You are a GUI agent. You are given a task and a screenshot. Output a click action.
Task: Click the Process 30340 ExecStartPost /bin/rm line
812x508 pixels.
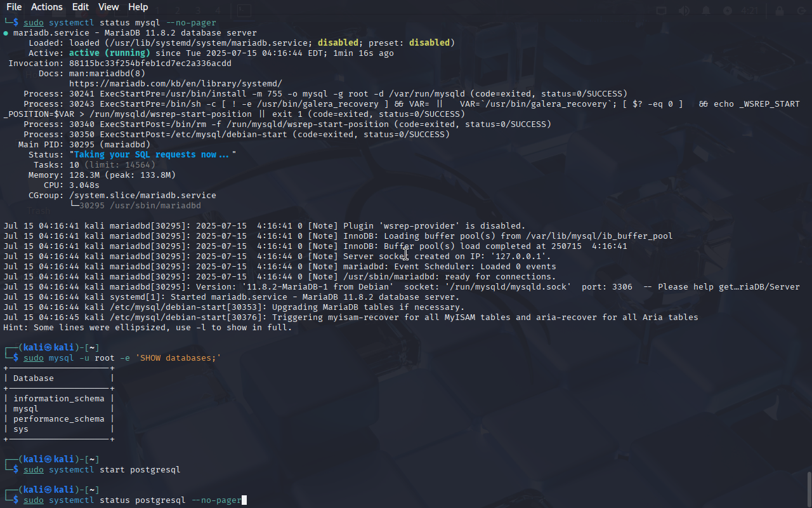[x=287, y=124]
